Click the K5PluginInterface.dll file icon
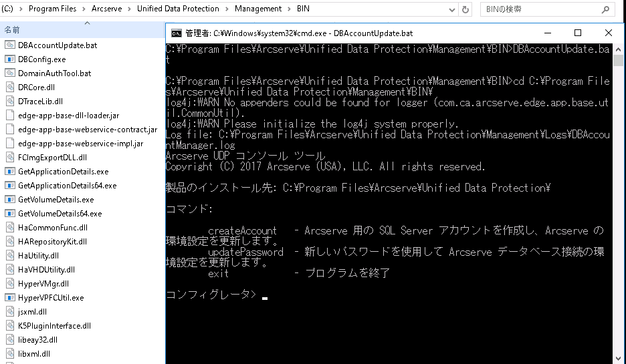This screenshot has height=364, width=626. [10, 326]
